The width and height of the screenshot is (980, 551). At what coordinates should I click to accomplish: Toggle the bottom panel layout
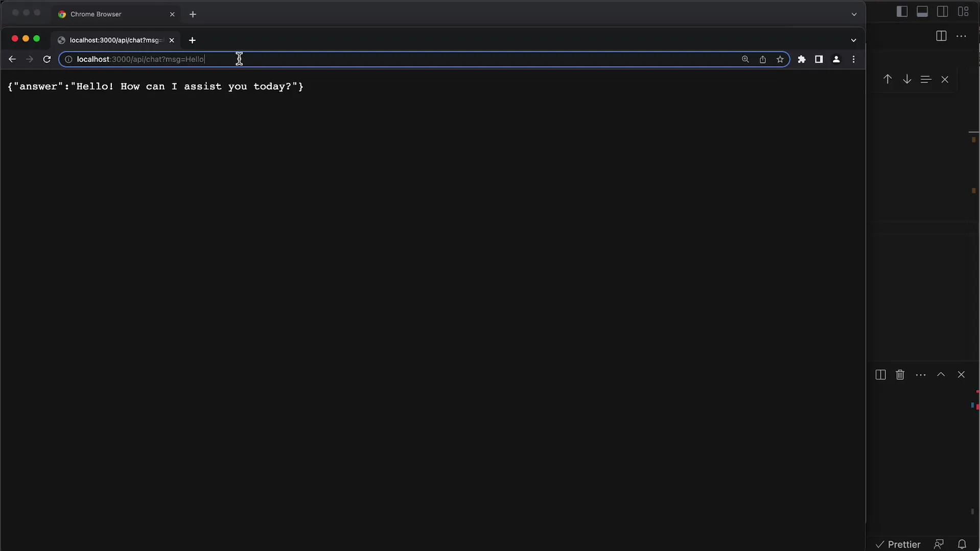click(x=922, y=11)
